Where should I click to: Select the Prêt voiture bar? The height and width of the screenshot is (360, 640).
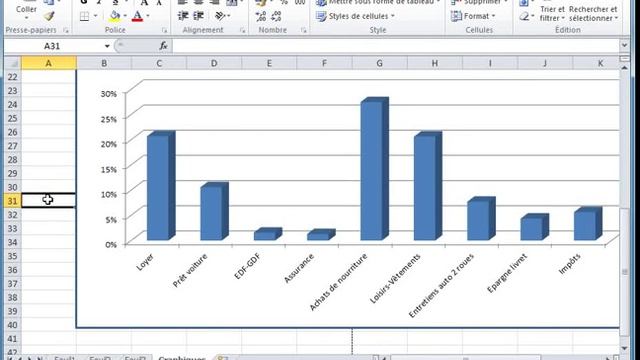tap(214, 211)
